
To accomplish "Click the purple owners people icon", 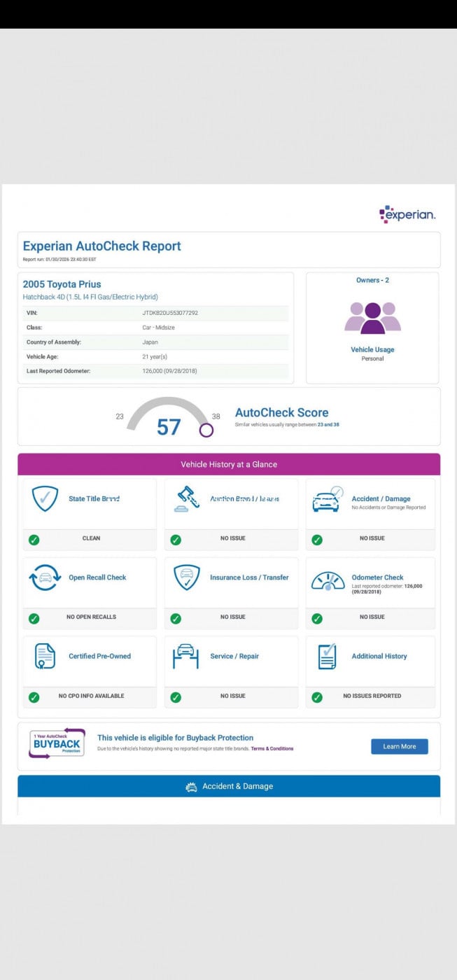I will [x=372, y=318].
